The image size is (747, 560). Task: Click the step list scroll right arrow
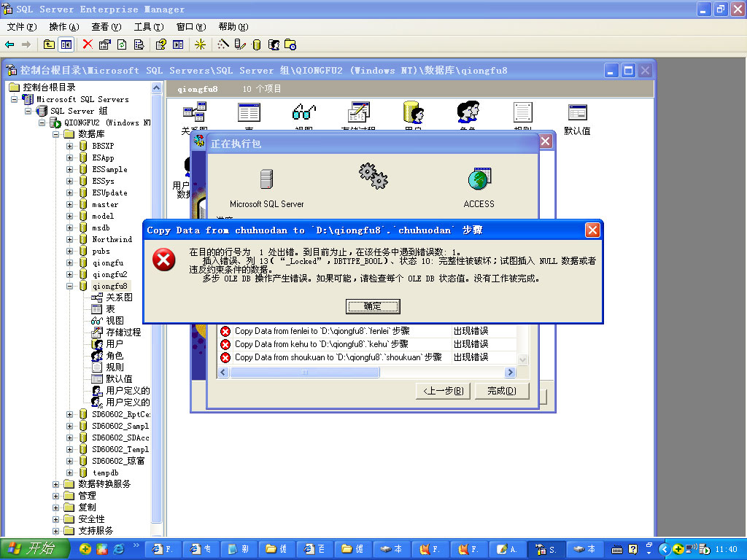click(x=510, y=373)
